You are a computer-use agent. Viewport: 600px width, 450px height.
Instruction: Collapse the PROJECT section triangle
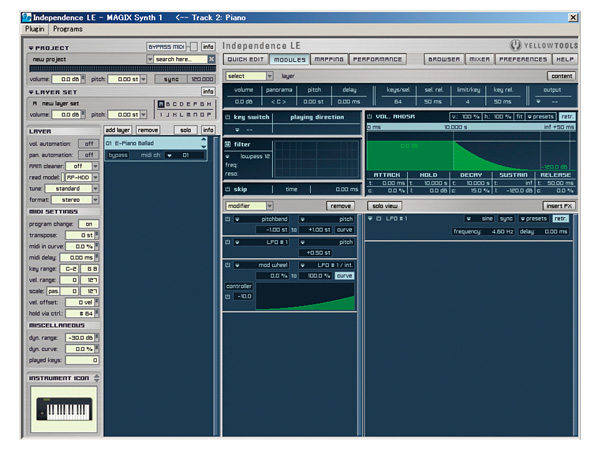(x=31, y=48)
